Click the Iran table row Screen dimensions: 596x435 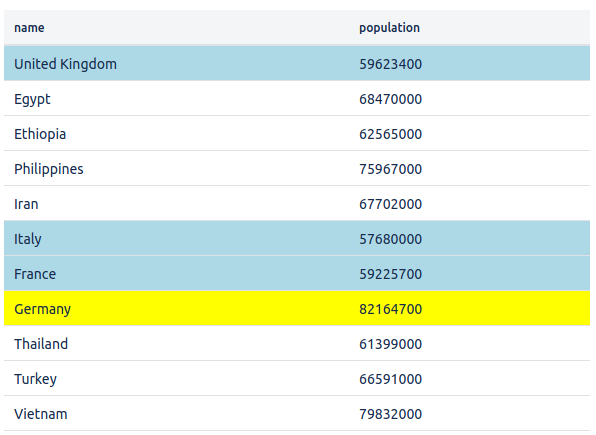[x=297, y=203]
